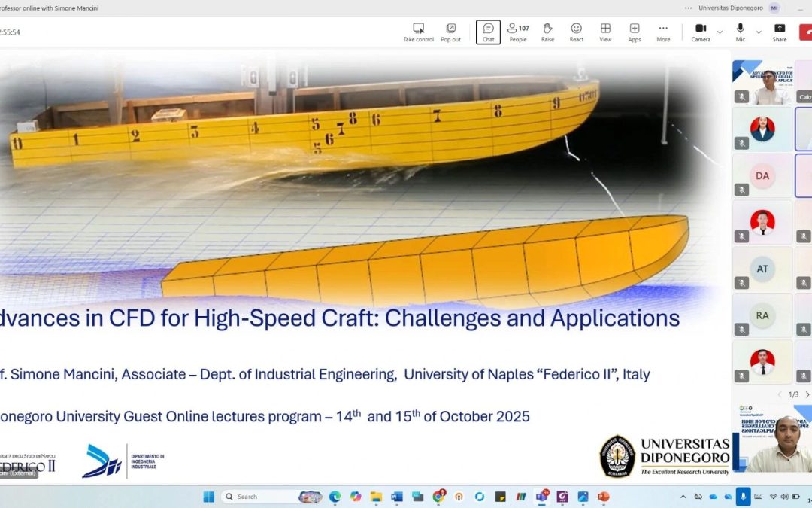The height and width of the screenshot is (508, 812).
Task: Select the DA participant video tile
Action: [762, 175]
